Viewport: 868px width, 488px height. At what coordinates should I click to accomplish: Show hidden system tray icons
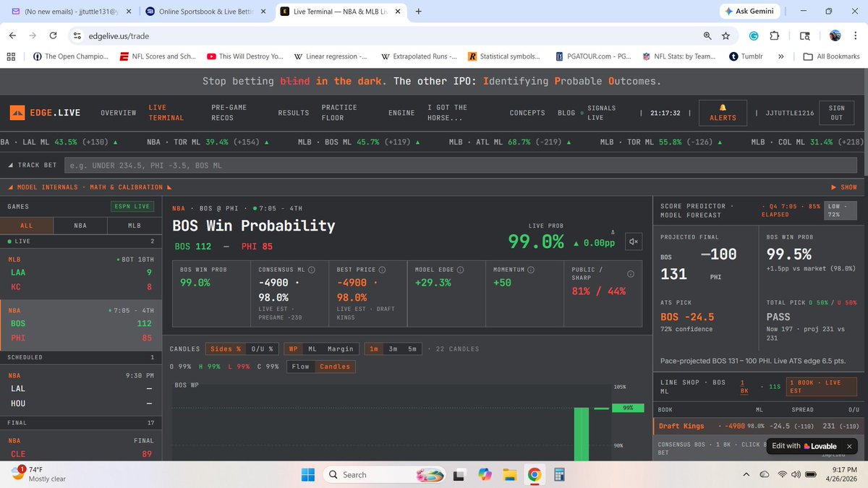pos(746,474)
